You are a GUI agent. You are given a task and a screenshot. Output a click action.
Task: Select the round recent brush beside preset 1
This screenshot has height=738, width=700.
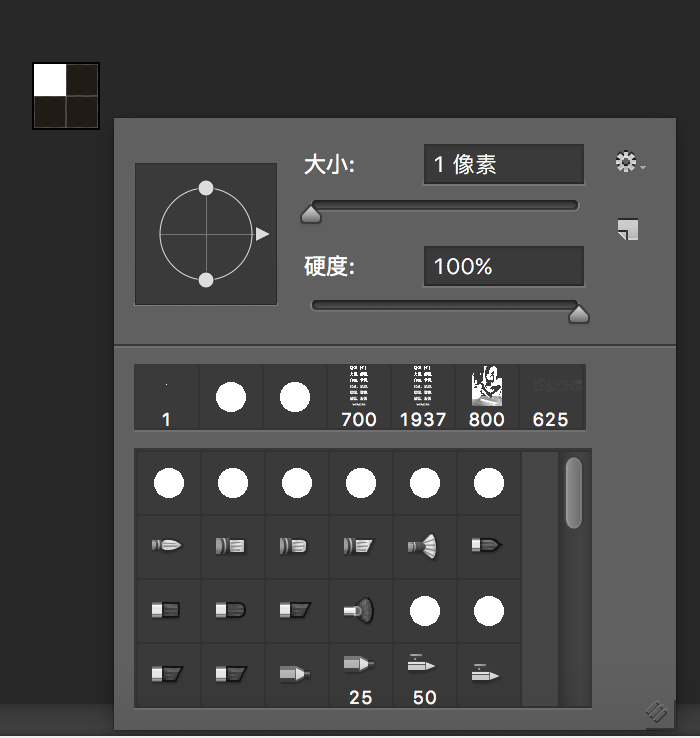[x=231, y=397]
